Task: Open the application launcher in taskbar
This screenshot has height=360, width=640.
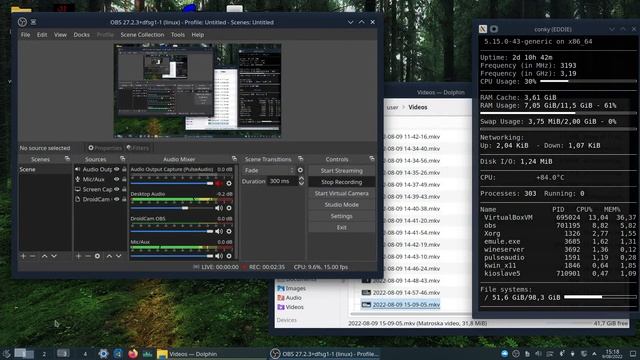Action: coord(6,353)
